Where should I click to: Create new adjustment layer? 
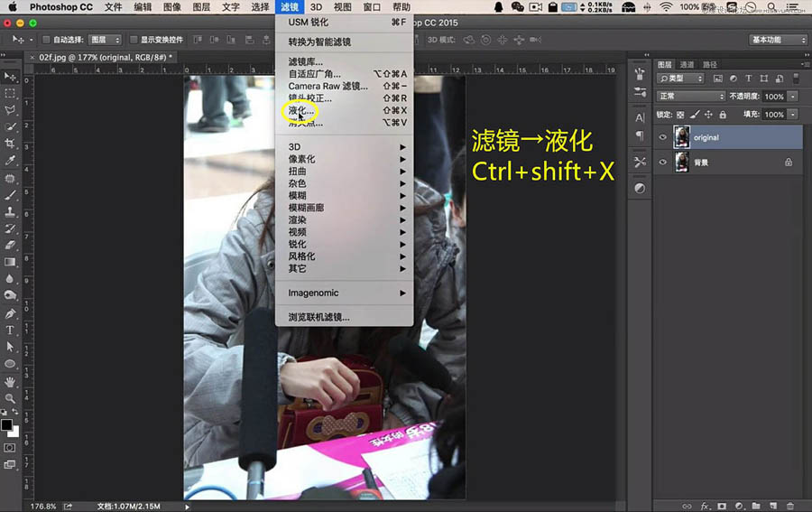(739, 507)
